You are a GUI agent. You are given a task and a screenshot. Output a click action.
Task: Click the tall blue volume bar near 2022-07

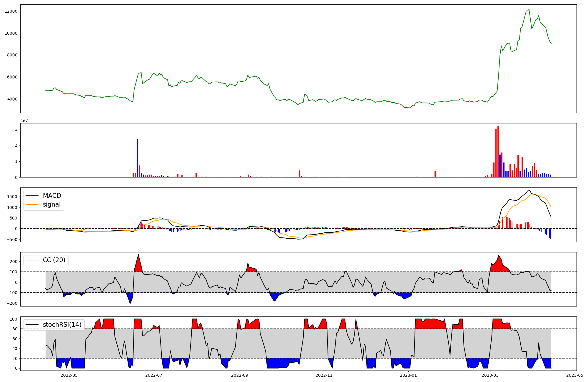[137, 158]
